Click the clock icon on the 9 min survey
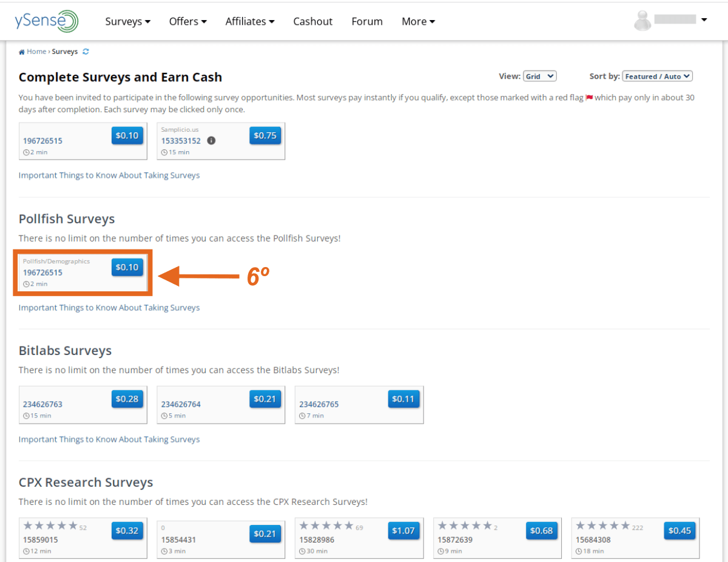The width and height of the screenshot is (728, 562). (440, 551)
